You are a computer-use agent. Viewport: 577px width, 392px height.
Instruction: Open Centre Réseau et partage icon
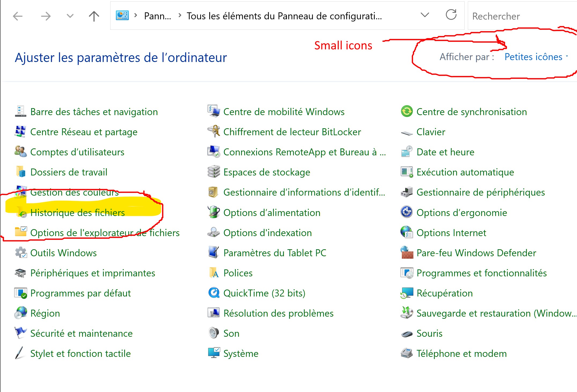tap(21, 131)
